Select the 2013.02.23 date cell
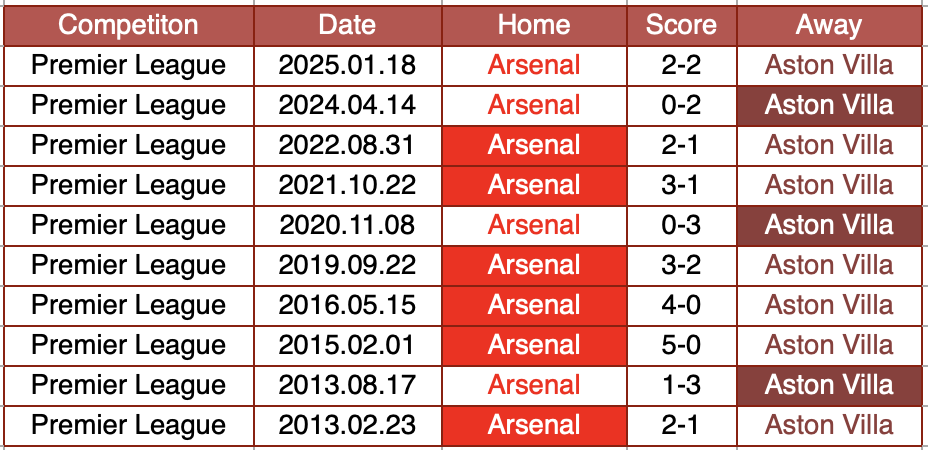 [x=347, y=426]
